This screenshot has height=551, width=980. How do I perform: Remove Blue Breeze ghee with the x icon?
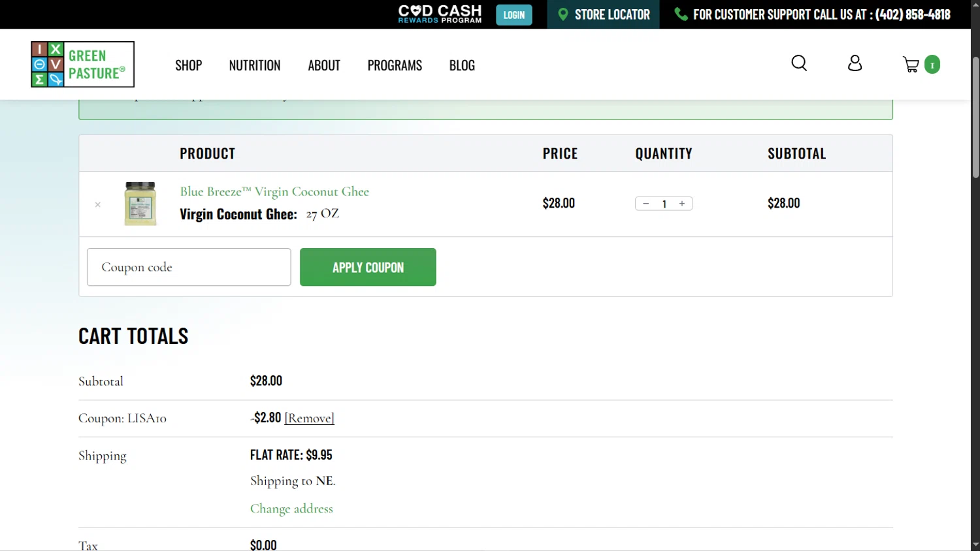97,204
